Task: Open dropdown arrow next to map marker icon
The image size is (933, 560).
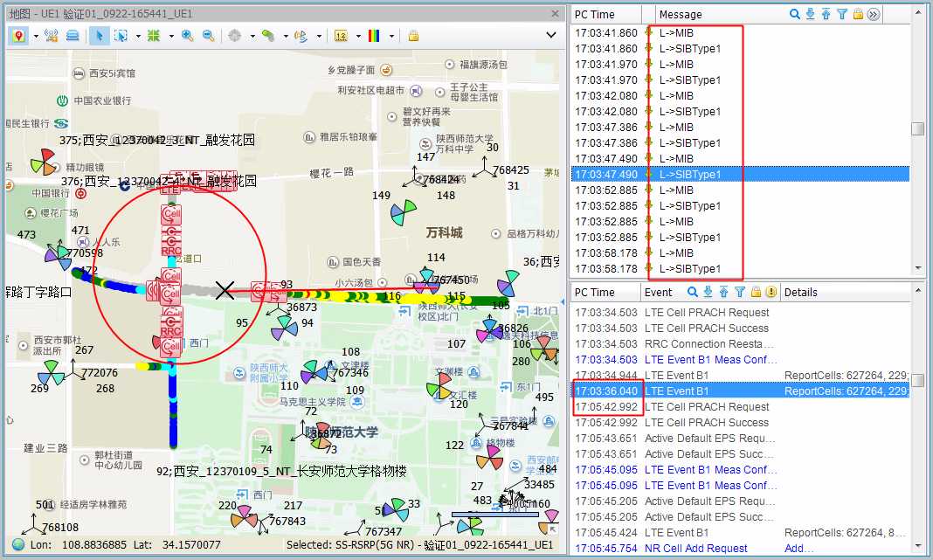Action: pos(36,36)
